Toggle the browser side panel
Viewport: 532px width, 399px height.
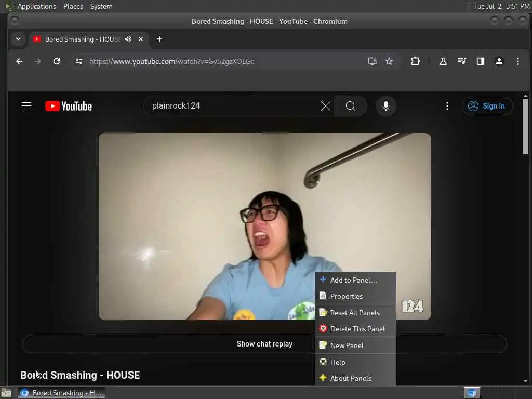click(x=481, y=61)
